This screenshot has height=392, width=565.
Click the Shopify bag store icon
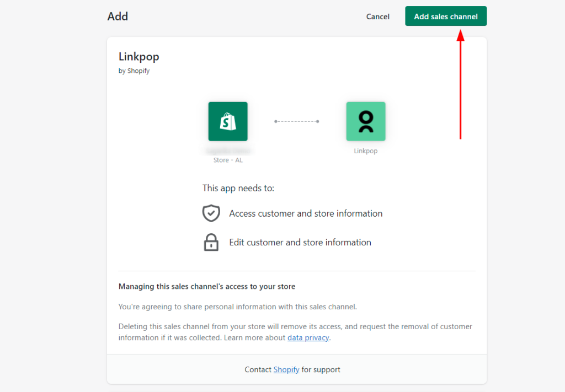click(x=228, y=121)
